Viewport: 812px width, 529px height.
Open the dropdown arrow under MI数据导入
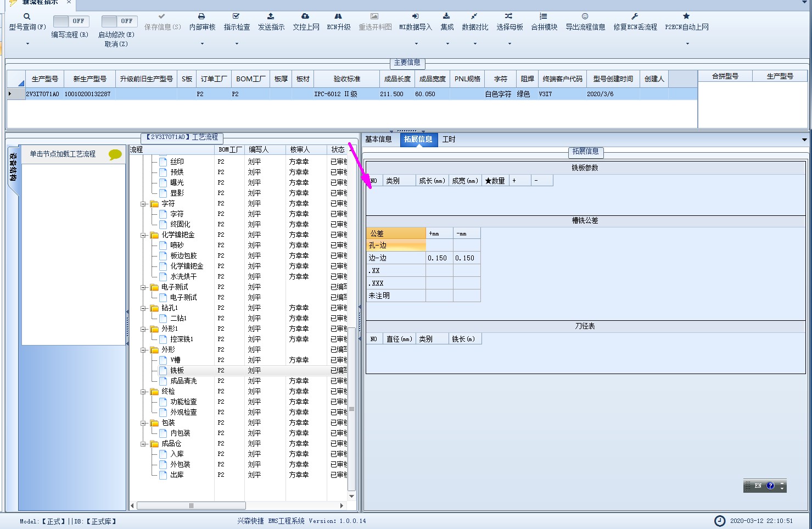click(x=416, y=44)
